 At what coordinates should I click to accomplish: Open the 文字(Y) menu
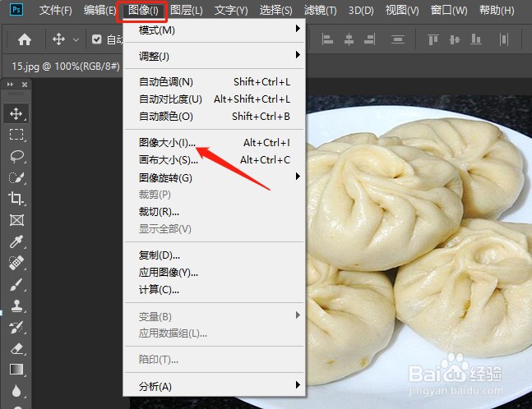pos(231,10)
